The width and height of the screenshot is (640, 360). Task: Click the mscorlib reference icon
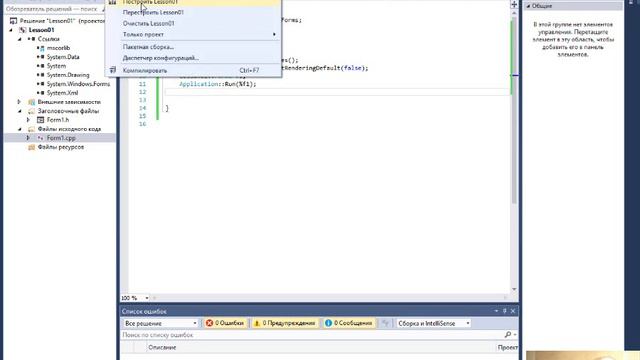tap(41, 48)
